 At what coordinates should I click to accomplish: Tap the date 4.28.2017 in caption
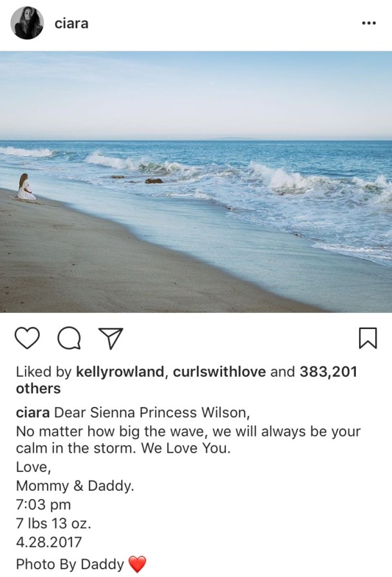click(48, 542)
